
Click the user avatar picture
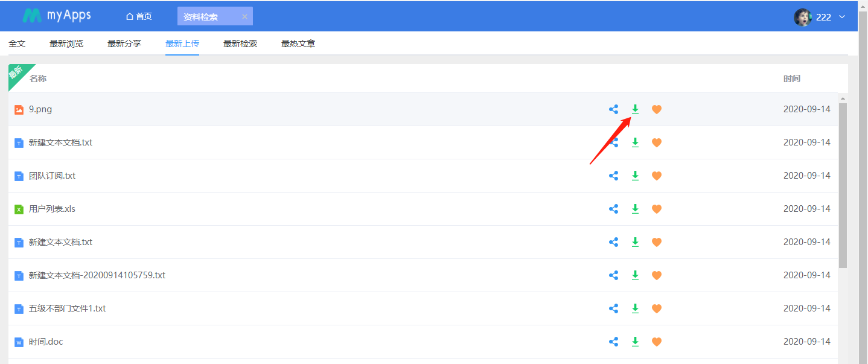tap(803, 17)
